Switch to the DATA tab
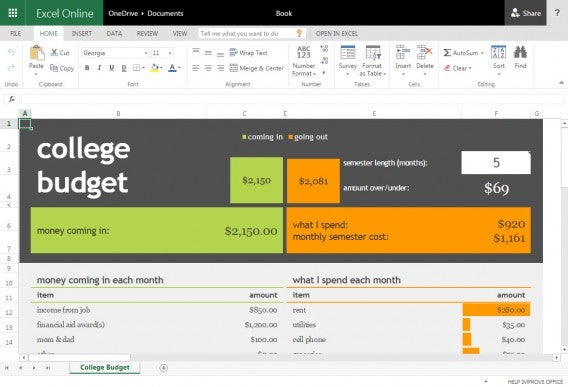 114,33
